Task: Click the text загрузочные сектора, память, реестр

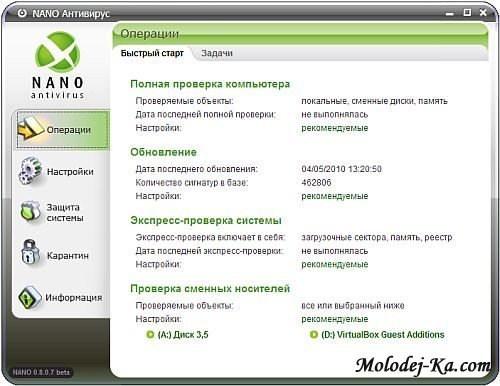Action: [377, 237]
